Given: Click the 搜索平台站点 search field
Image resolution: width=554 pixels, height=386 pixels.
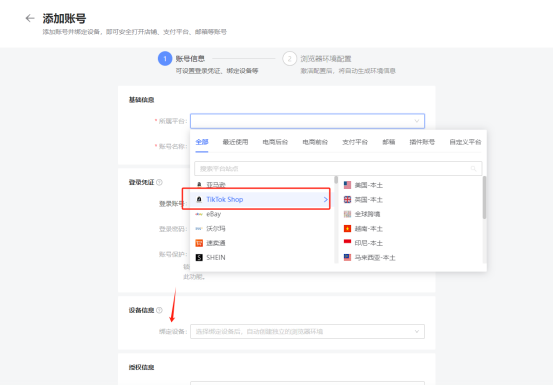Looking at the screenshot, I should pyautogui.click(x=338, y=168).
